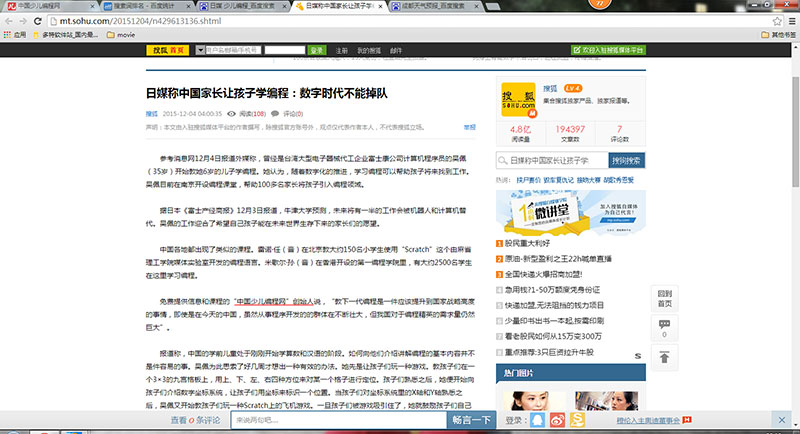Submit comment with the 畅言一下 button

(x=471, y=420)
